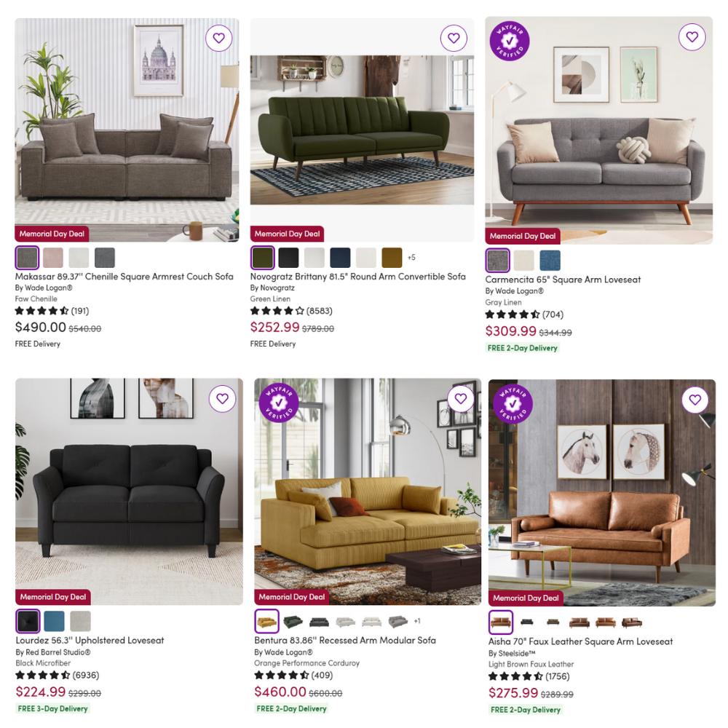
Task: Click Wayfair Verified badge on Carmencita Loveseat
Action: (510, 41)
